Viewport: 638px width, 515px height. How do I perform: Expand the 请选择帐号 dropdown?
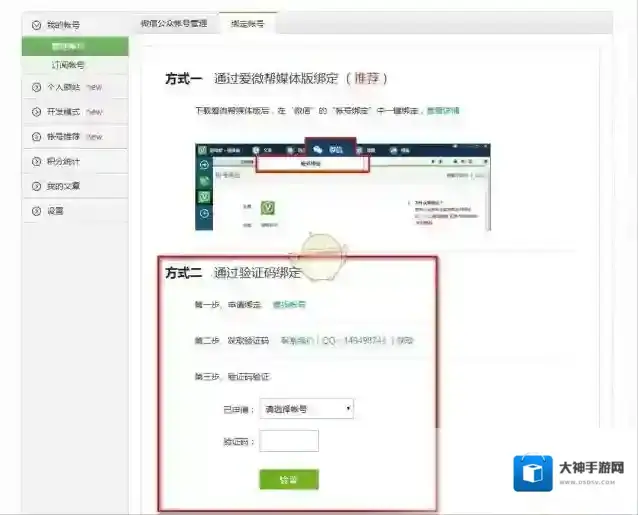tap(306, 409)
